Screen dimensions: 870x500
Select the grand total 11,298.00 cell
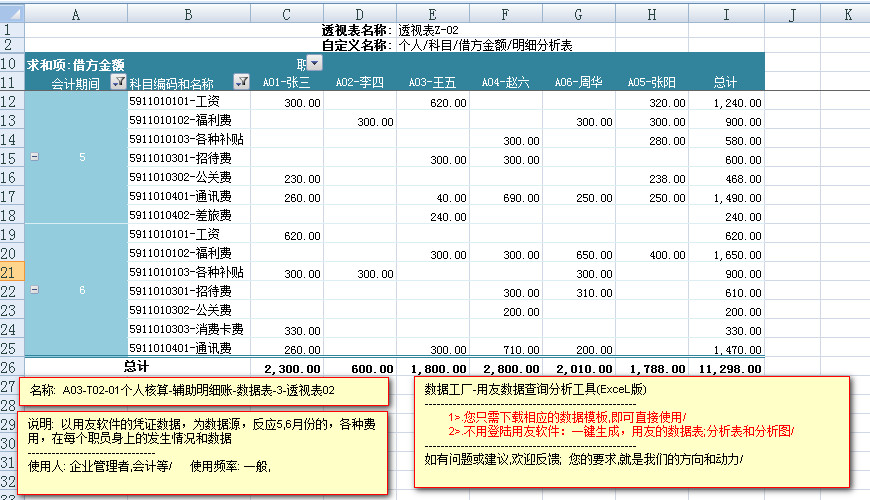pyautogui.click(x=727, y=367)
